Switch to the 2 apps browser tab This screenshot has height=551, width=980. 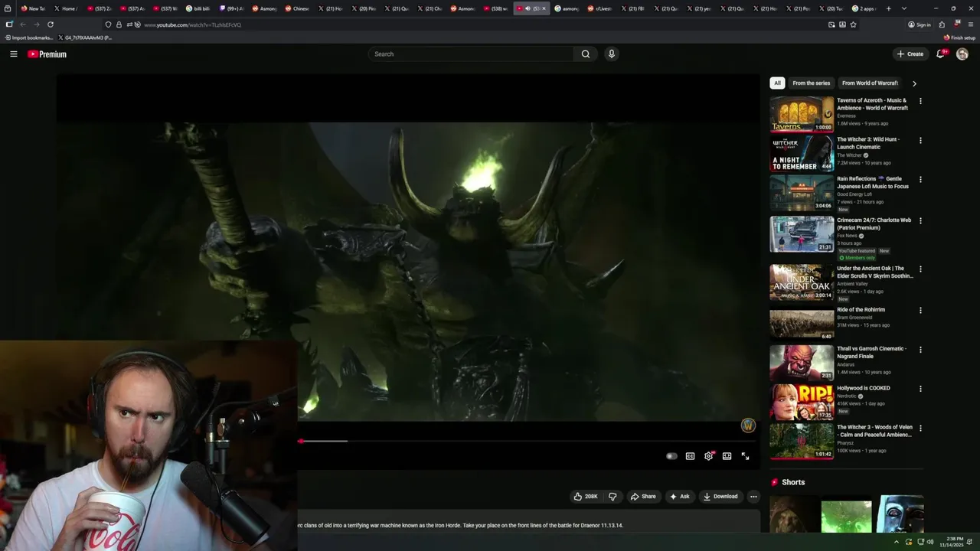point(864,8)
